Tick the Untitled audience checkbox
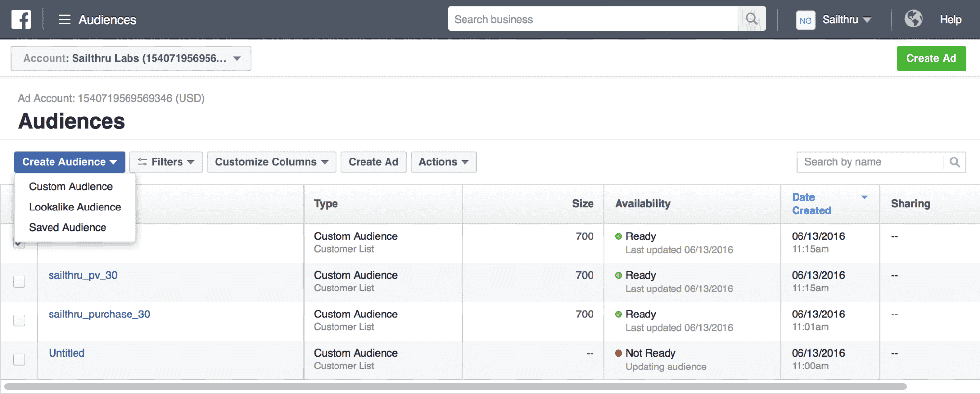The image size is (980, 394). [x=19, y=359]
